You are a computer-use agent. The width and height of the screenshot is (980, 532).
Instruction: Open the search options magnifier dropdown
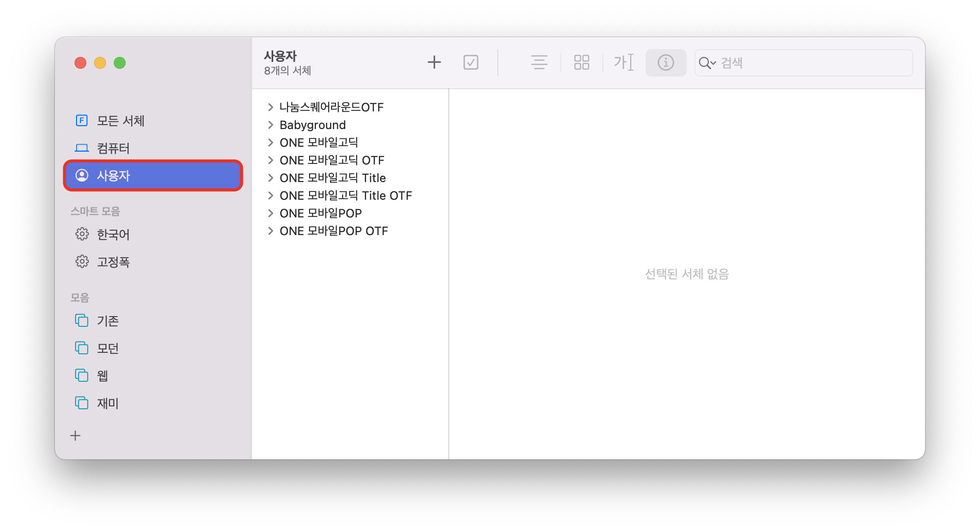click(707, 63)
